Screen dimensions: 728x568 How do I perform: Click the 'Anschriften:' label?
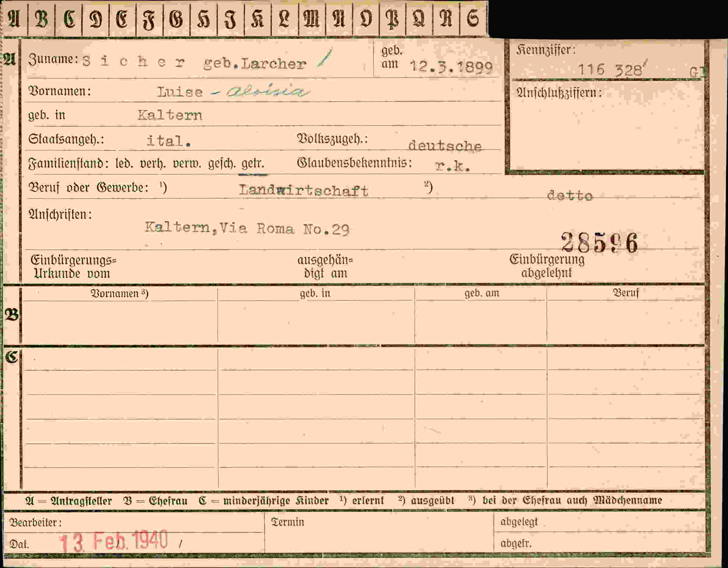[x=60, y=215]
